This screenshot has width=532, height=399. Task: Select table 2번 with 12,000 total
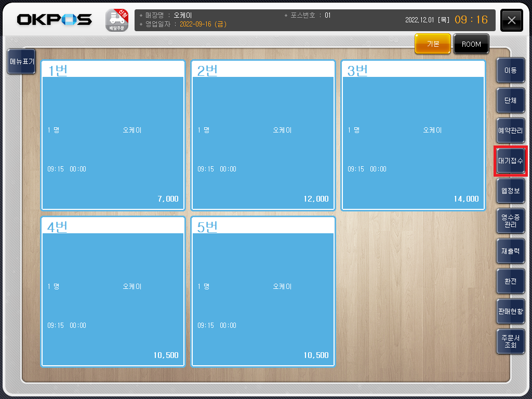(x=263, y=135)
